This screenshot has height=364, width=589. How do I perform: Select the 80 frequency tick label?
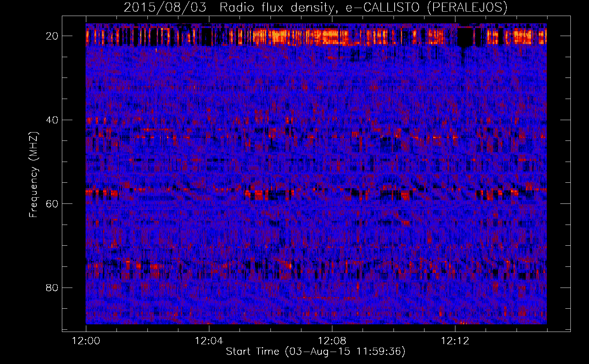tap(52, 288)
